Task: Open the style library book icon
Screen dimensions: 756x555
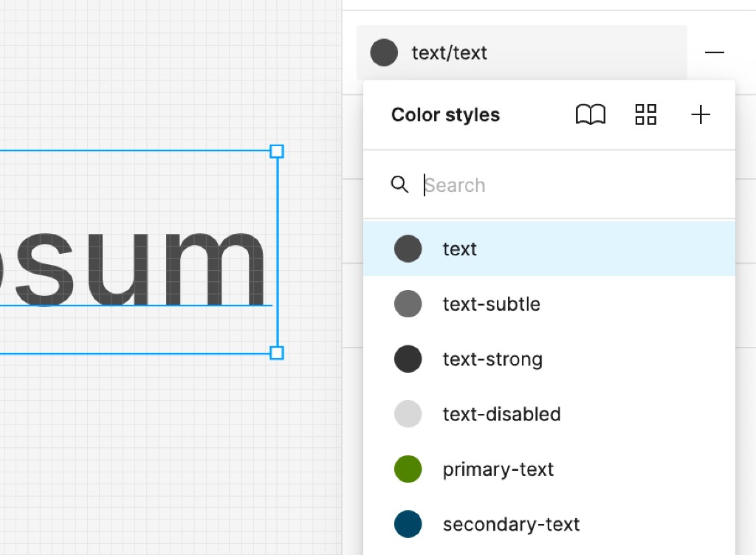Action: [590, 114]
